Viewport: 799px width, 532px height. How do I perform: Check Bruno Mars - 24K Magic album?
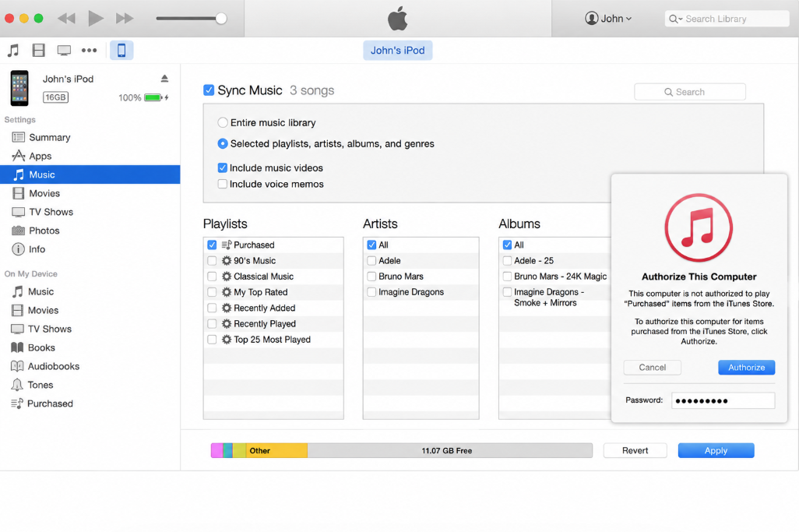(507, 277)
